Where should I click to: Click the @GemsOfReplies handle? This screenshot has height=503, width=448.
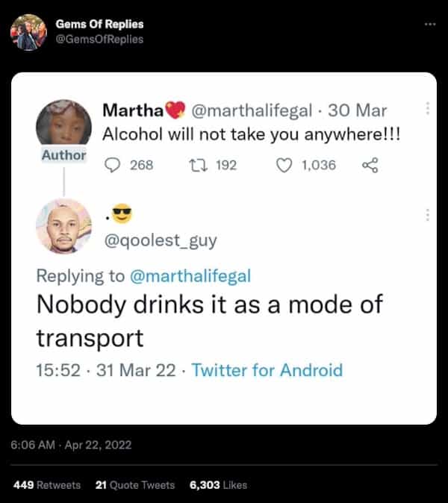[x=99, y=39]
